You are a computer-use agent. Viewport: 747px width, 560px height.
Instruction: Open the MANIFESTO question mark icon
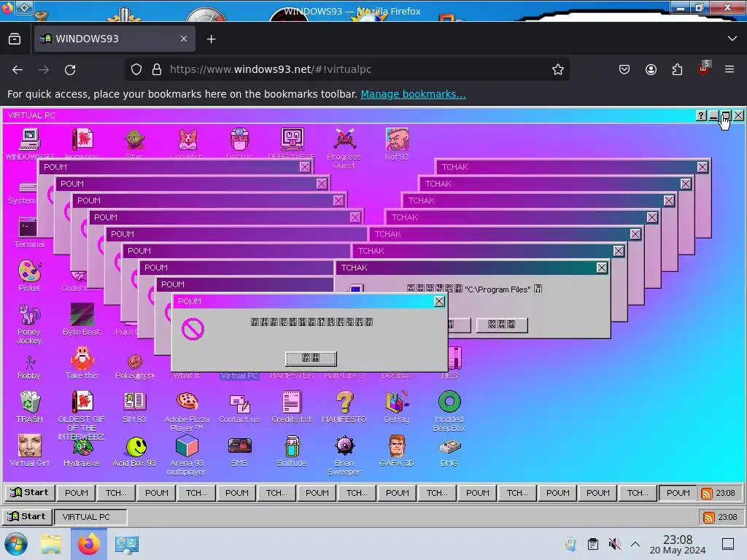[x=344, y=407]
